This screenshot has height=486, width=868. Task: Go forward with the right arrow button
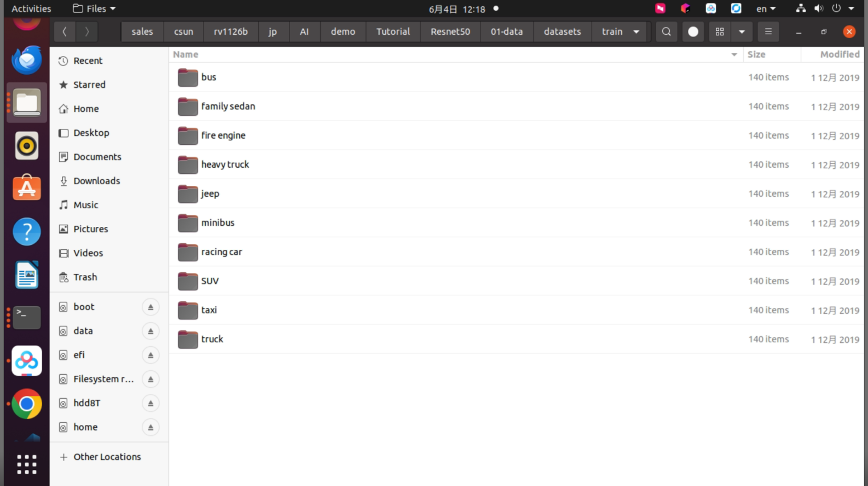pyautogui.click(x=87, y=32)
